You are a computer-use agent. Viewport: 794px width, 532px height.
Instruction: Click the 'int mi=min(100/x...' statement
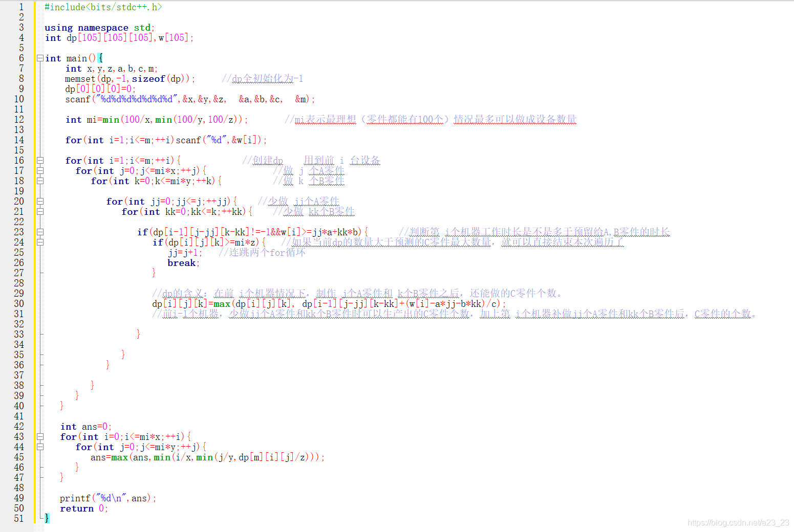(157, 120)
